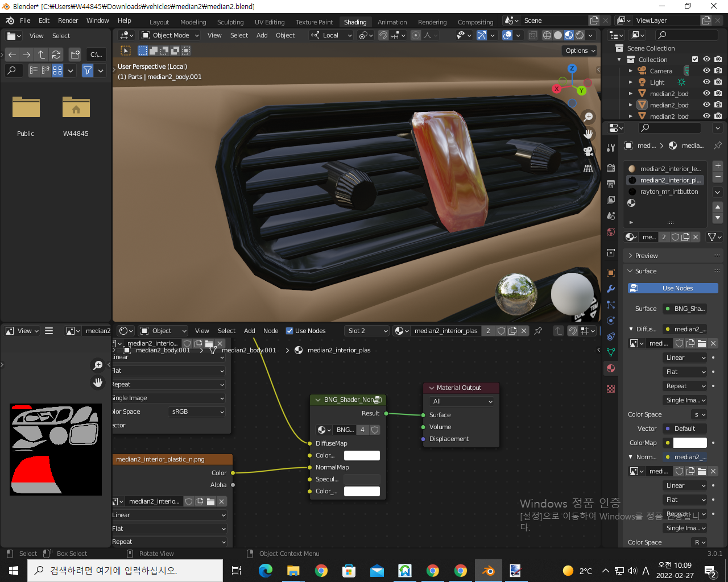Unlink material in node editor header
This screenshot has width=728, height=582.
[x=524, y=331]
